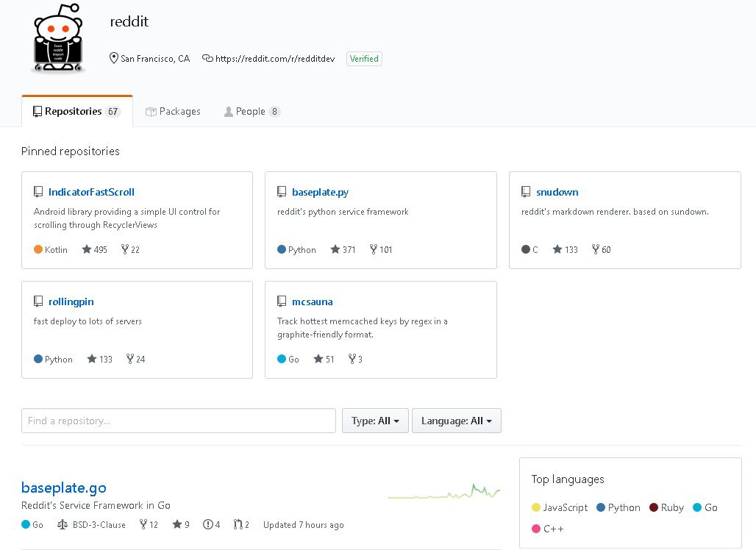Click the gray C language dot in snudown
The image size is (756, 550).
click(x=526, y=249)
